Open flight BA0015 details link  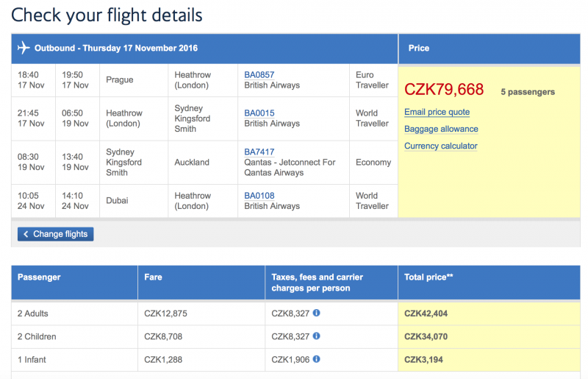click(259, 113)
